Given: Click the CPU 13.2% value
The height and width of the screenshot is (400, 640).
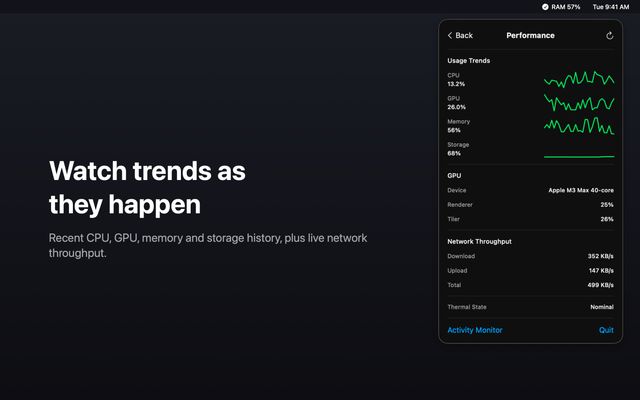Looking at the screenshot, I should [456, 84].
